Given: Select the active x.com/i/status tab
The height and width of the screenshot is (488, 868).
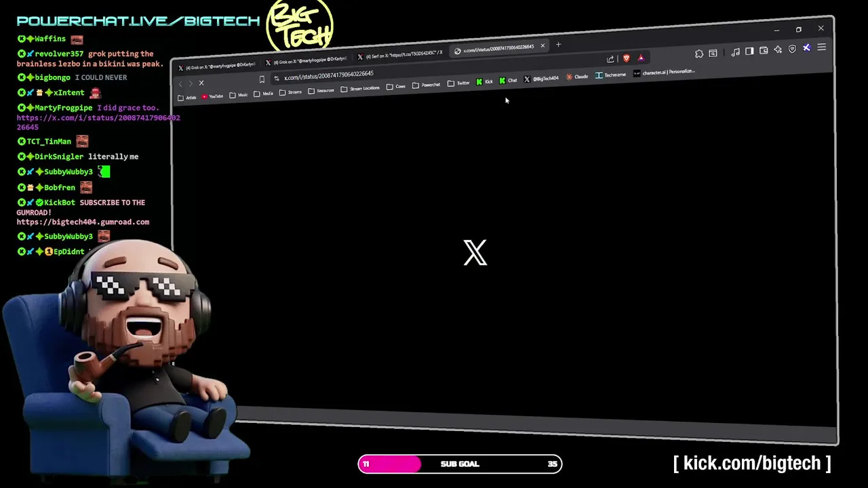Looking at the screenshot, I should coord(498,49).
